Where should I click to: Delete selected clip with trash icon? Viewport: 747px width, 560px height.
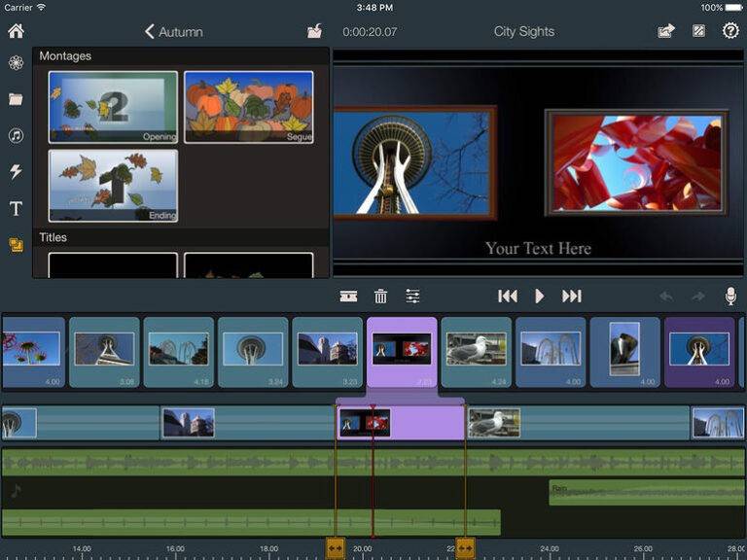380,297
